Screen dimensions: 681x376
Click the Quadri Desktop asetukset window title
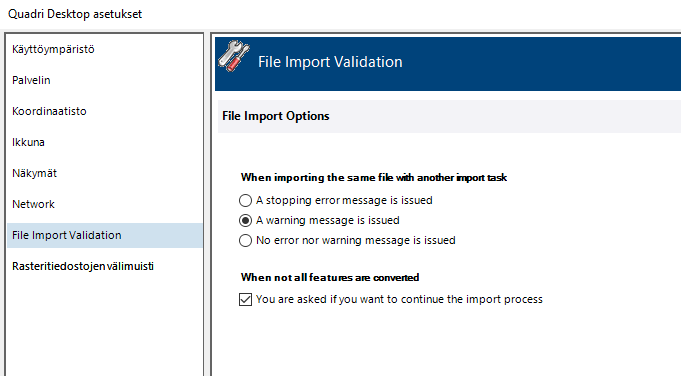(75, 14)
